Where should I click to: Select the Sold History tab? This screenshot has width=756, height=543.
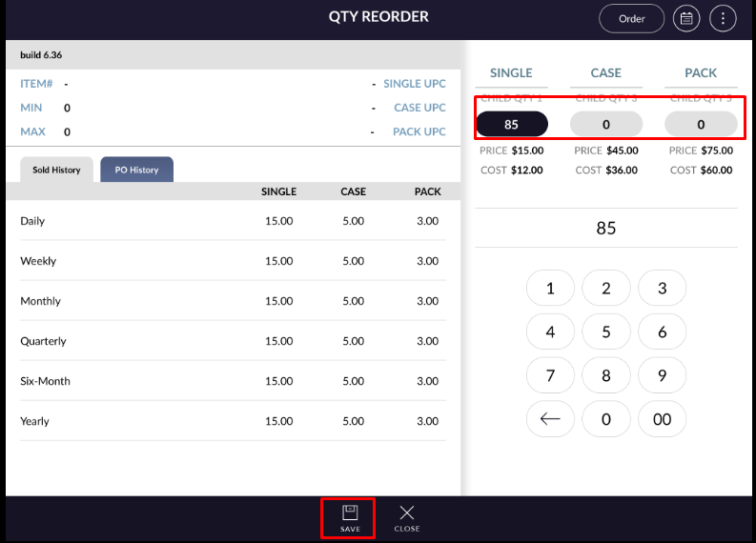point(56,170)
